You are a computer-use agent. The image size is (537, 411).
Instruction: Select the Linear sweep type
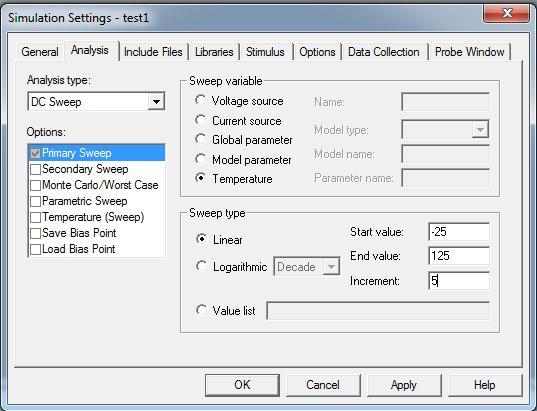pos(201,239)
